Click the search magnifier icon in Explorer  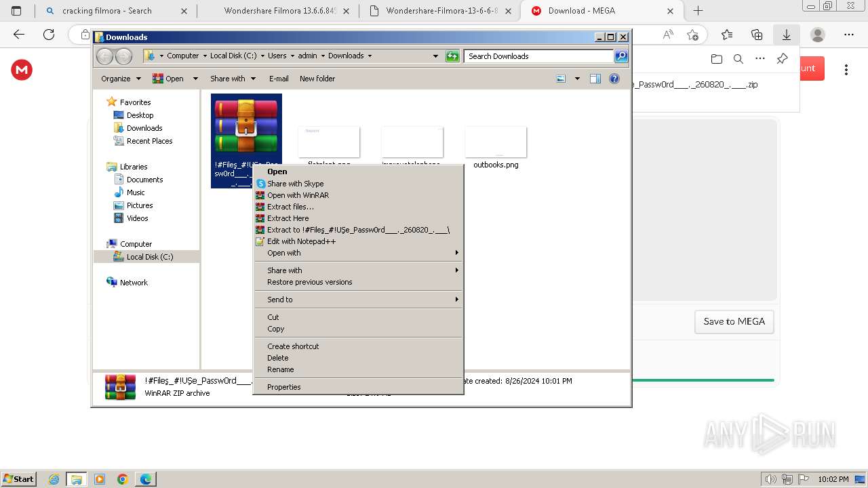click(621, 56)
